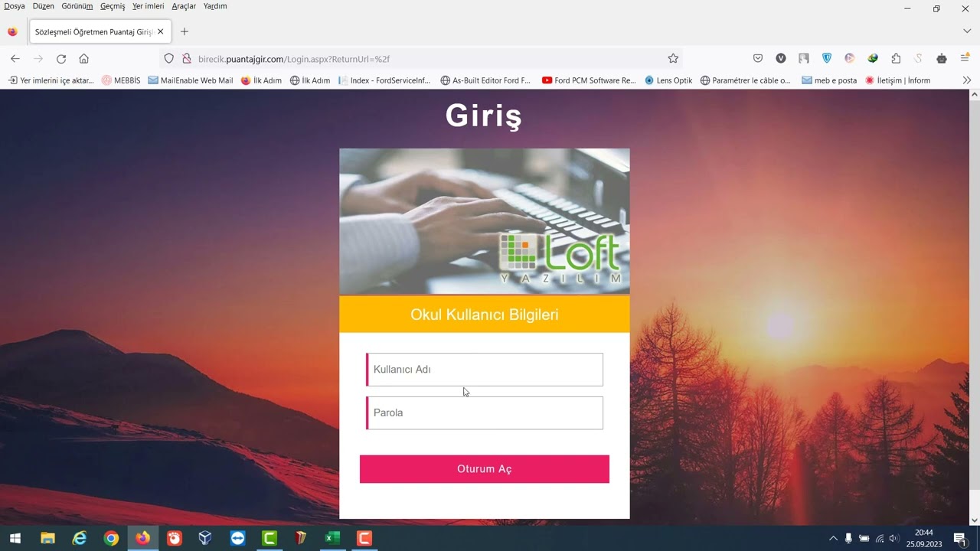Open the Lens Optik bookmark

click(x=668, y=80)
